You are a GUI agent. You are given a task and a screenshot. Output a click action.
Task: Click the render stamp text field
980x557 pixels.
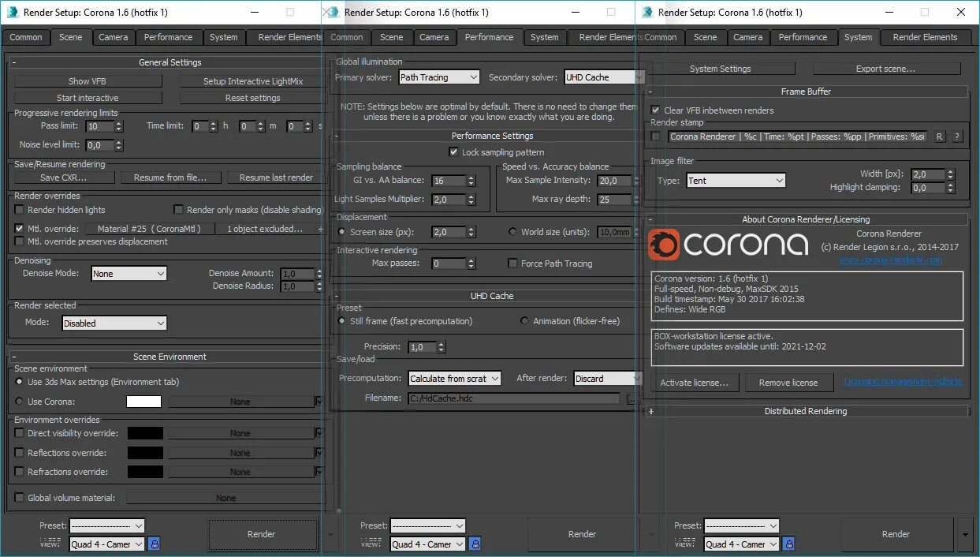[x=797, y=136]
